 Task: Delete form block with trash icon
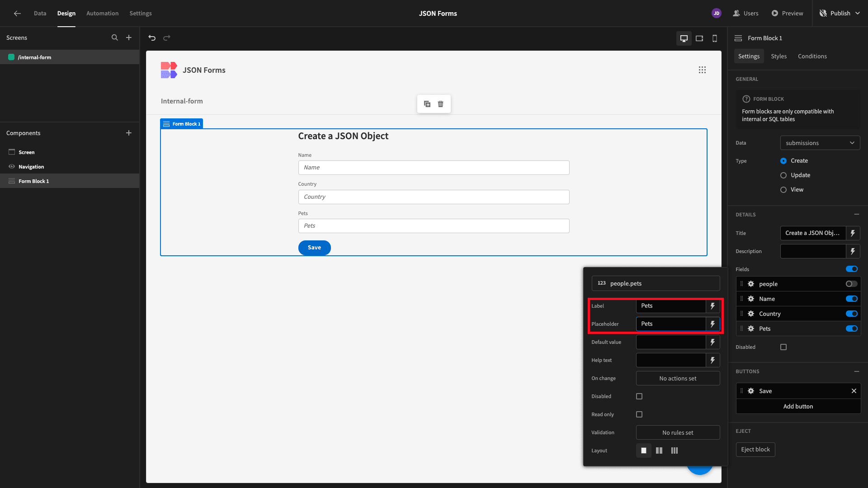(x=440, y=104)
